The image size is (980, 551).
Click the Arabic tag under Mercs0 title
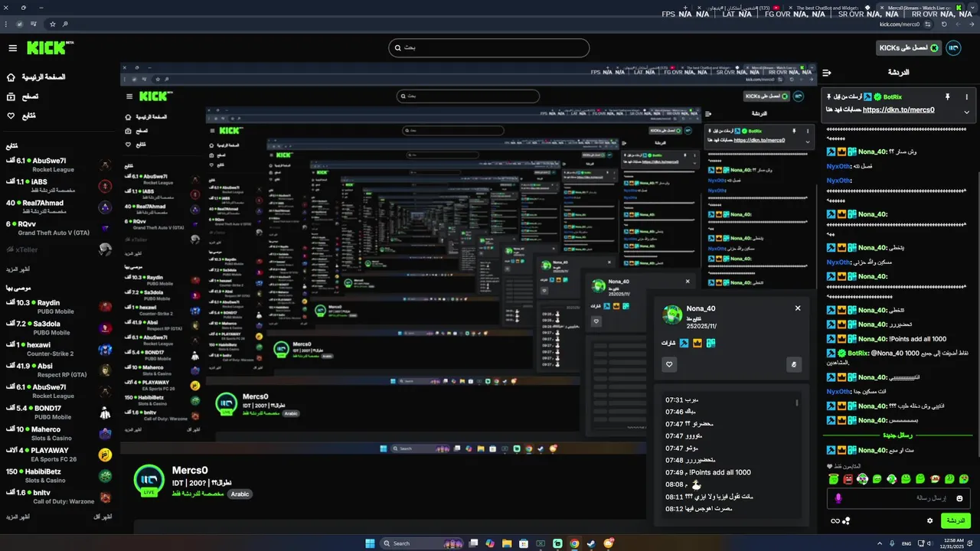pyautogui.click(x=240, y=494)
